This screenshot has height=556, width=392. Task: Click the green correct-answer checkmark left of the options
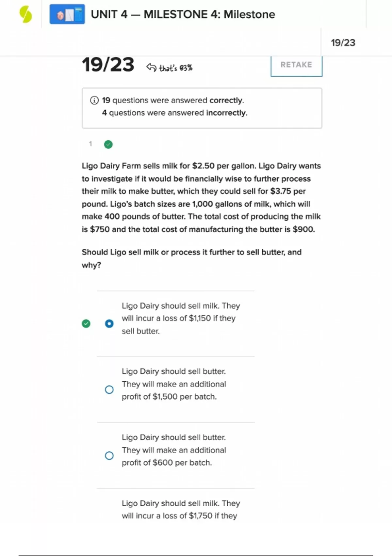tap(86, 323)
